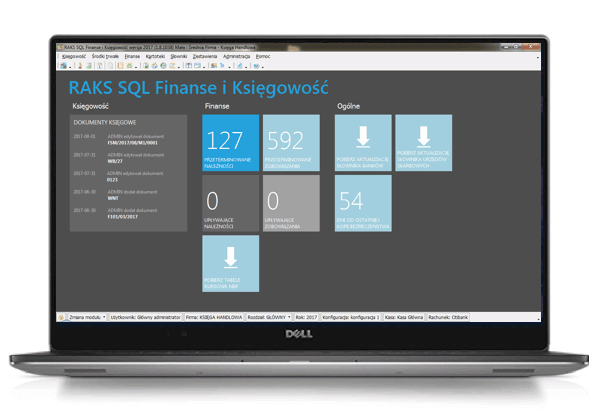The width and height of the screenshot is (596, 414).
Task: Click the RAKS app icon in title bar
Action: (x=60, y=47)
